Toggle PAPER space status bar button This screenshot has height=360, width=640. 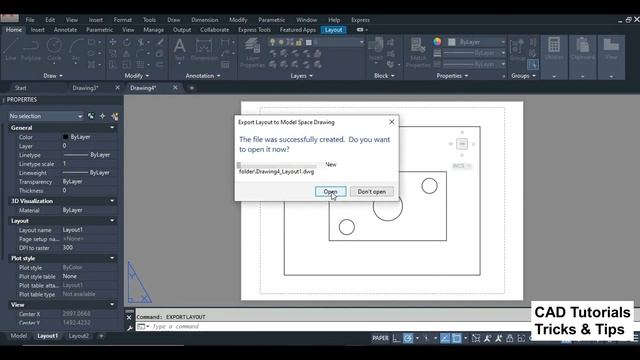380,338
